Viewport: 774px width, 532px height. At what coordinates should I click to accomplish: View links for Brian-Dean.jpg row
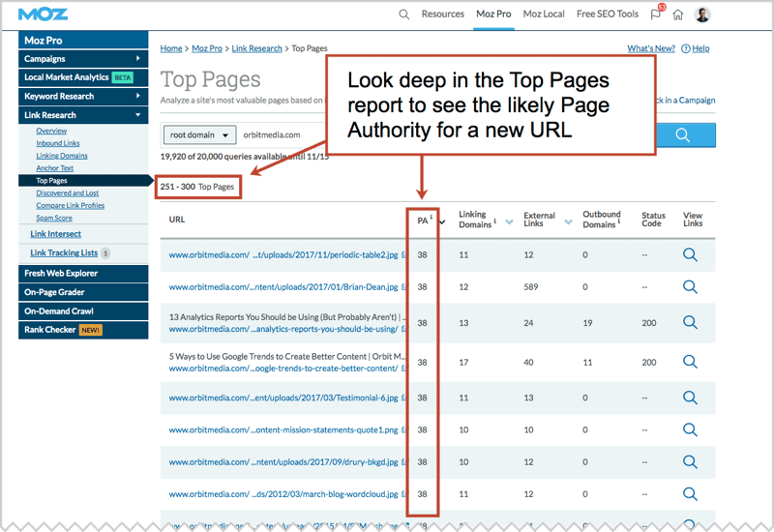[690, 286]
